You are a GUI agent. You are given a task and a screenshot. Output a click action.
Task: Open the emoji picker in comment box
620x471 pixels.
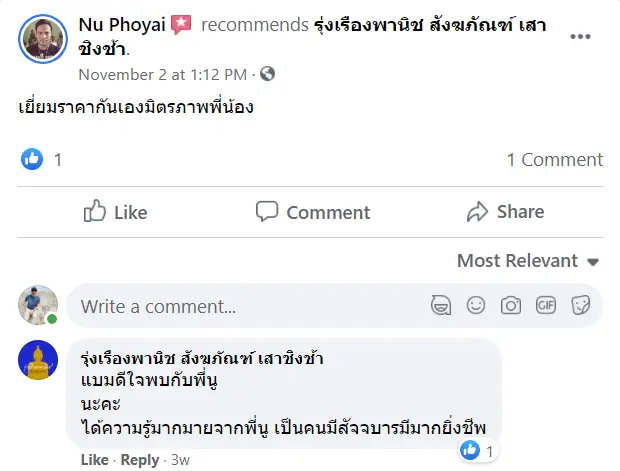[476, 306]
